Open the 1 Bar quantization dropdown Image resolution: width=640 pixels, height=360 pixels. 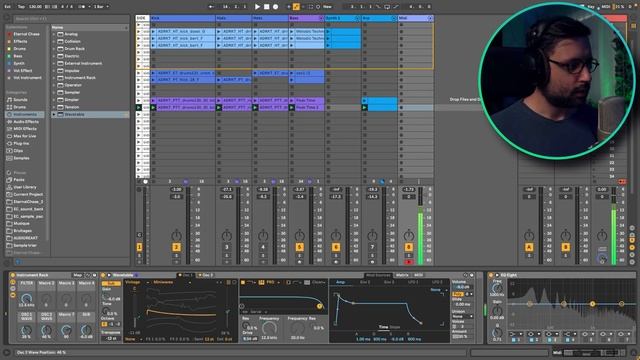coord(101,7)
